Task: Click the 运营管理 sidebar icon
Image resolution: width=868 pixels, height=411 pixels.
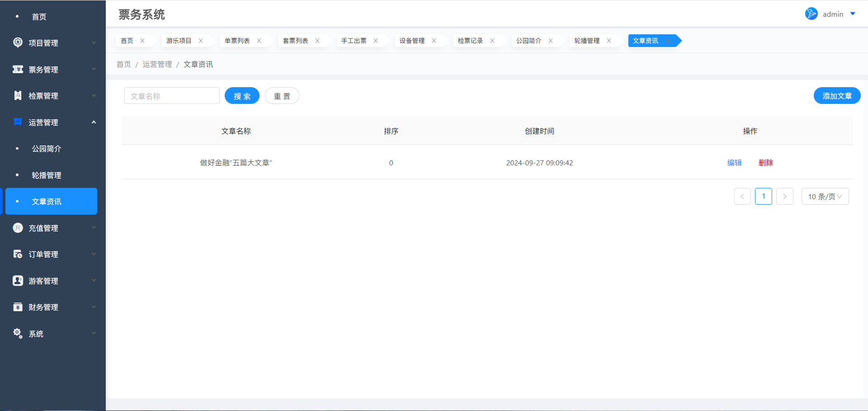Action: click(x=18, y=122)
